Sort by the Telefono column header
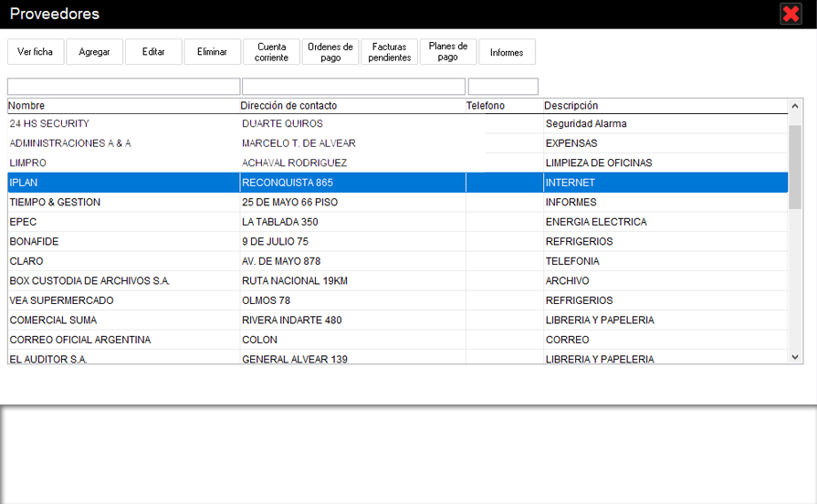Viewport: 817px width, 504px height. (x=505, y=106)
